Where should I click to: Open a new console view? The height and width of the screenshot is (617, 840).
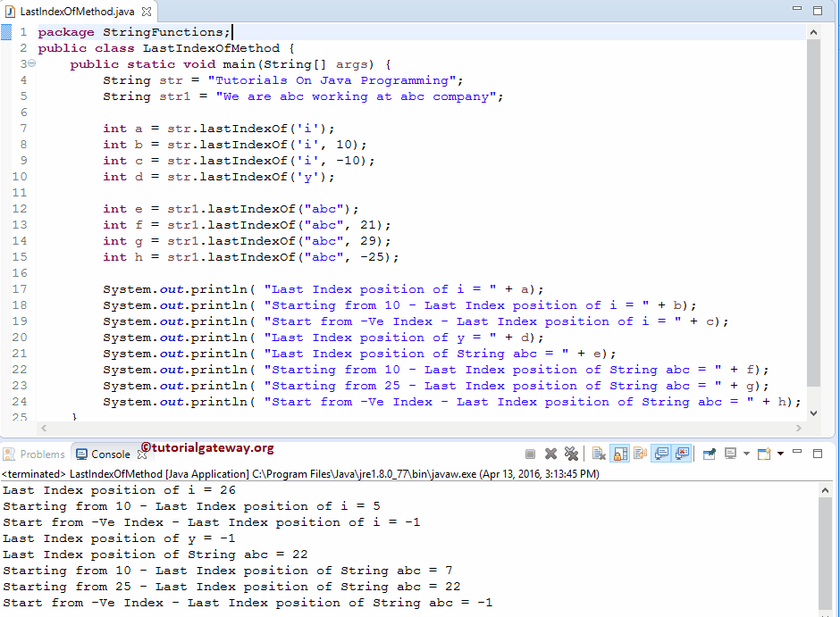(x=761, y=454)
